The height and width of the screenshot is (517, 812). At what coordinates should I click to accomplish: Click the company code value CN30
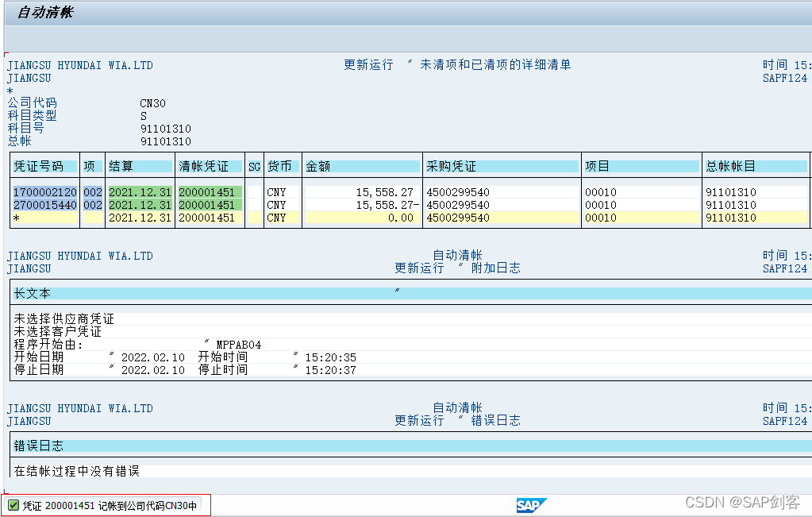(x=152, y=103)
